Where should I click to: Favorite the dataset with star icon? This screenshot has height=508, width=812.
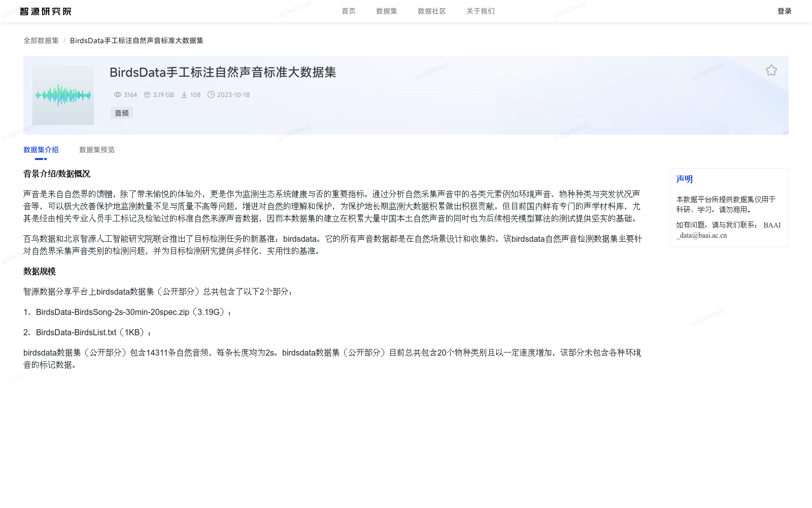(771, 70)
